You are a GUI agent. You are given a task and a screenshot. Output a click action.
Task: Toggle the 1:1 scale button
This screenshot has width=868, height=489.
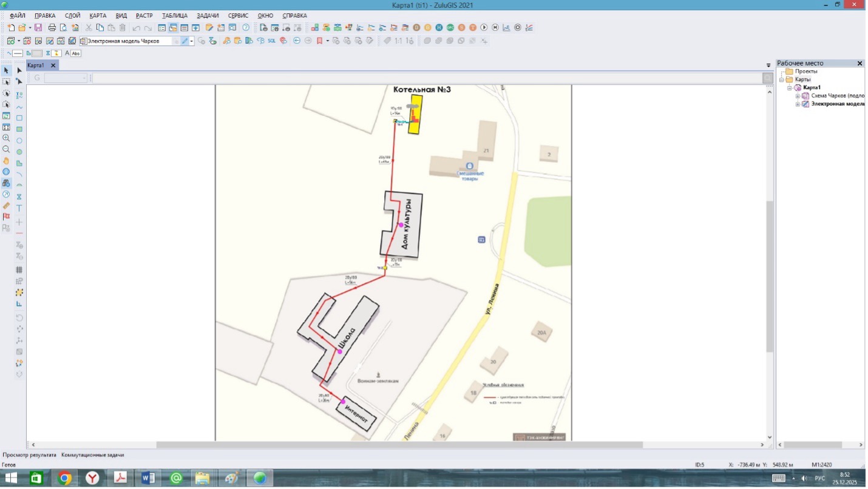coord(398,41)
